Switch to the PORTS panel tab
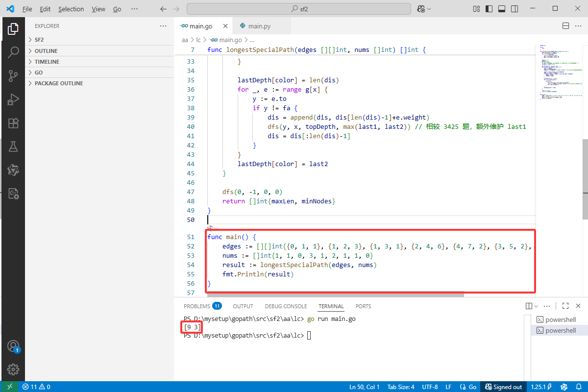The height and width of the screenshot is (392, 588). coord(363,306)
